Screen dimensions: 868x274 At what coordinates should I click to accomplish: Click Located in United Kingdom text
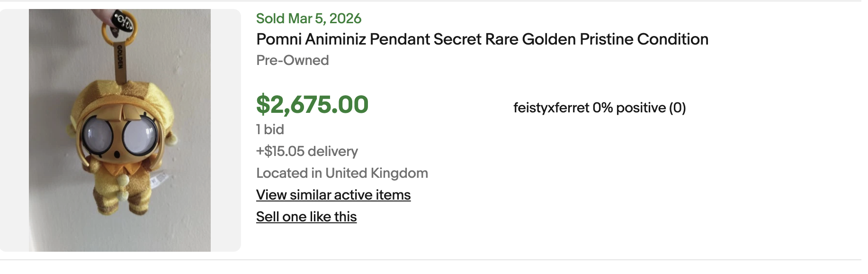pyautogui.click(x=342, y=173)
